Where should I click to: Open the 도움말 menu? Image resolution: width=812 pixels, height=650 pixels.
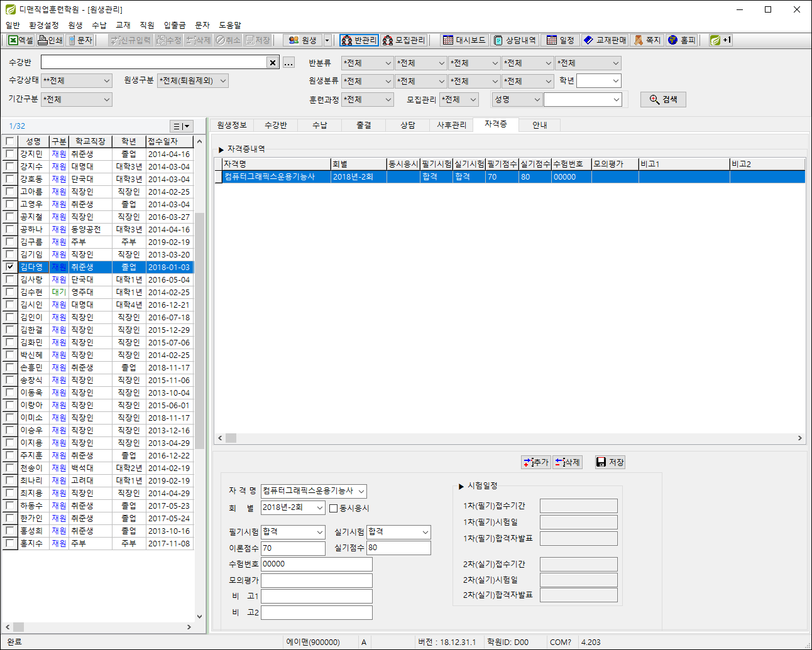[230, 25]
